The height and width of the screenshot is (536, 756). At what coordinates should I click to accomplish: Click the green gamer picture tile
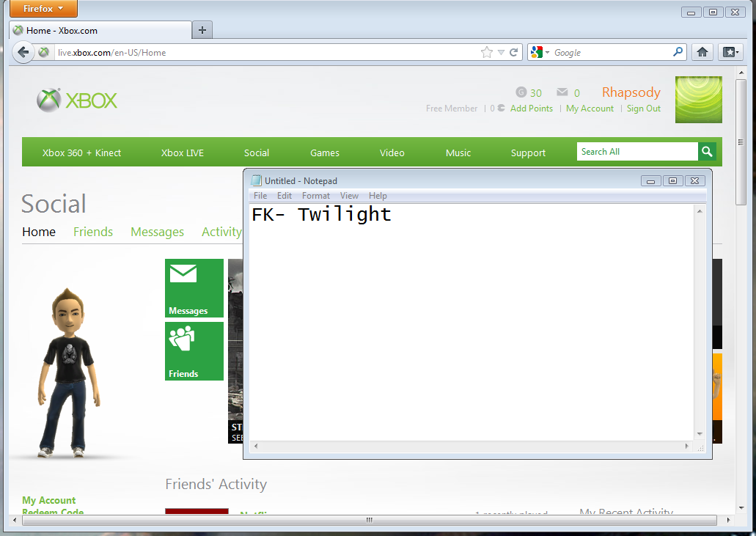click(699, 99)
